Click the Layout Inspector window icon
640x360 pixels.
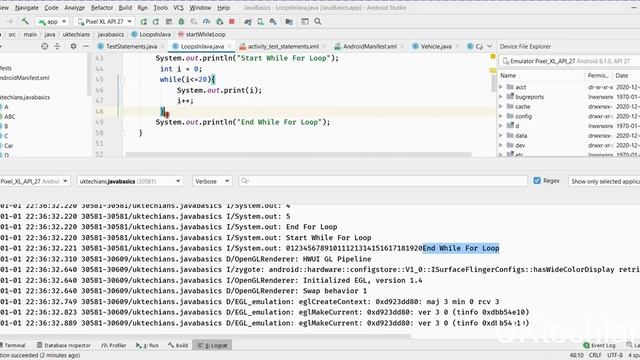[304, 21]
